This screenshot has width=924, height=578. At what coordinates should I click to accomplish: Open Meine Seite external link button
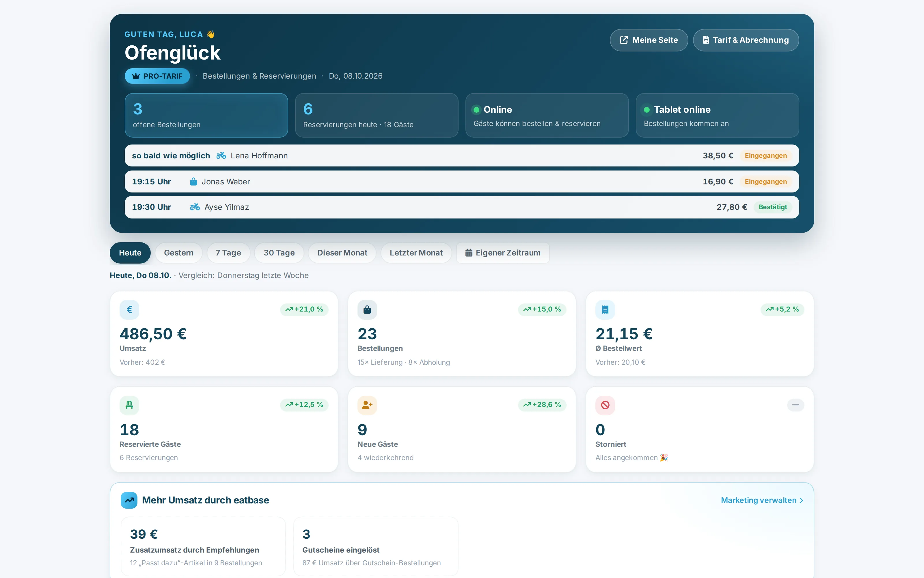649,40
